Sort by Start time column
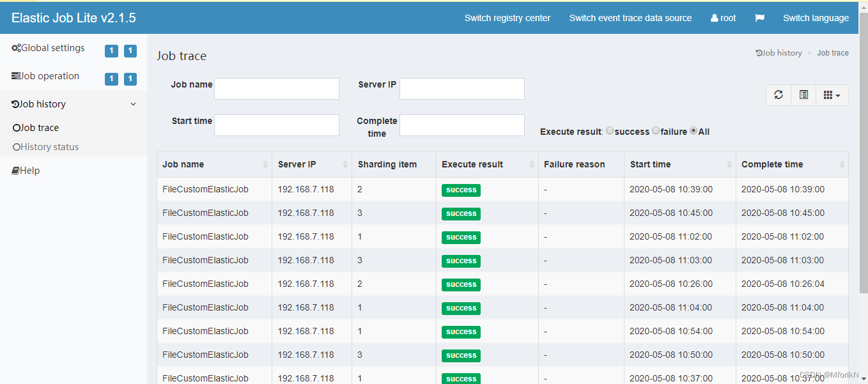 (680, 164)
